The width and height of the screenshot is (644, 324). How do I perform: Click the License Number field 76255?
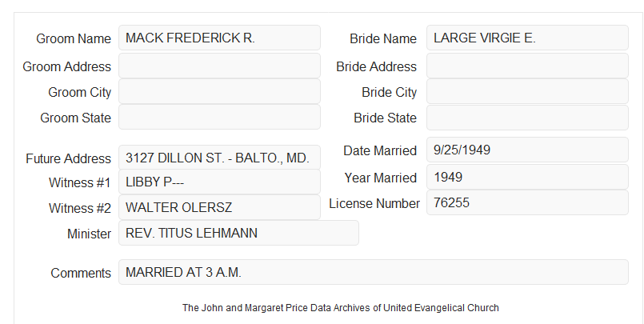coord(527,202)
